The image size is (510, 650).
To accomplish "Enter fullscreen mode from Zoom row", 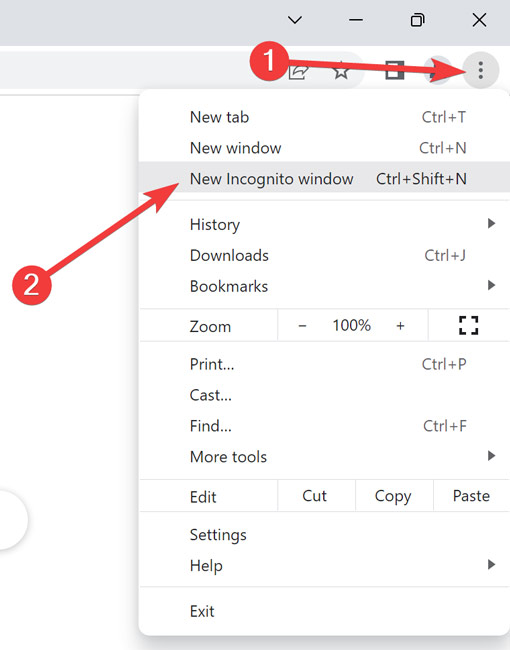I will point(469,325).
